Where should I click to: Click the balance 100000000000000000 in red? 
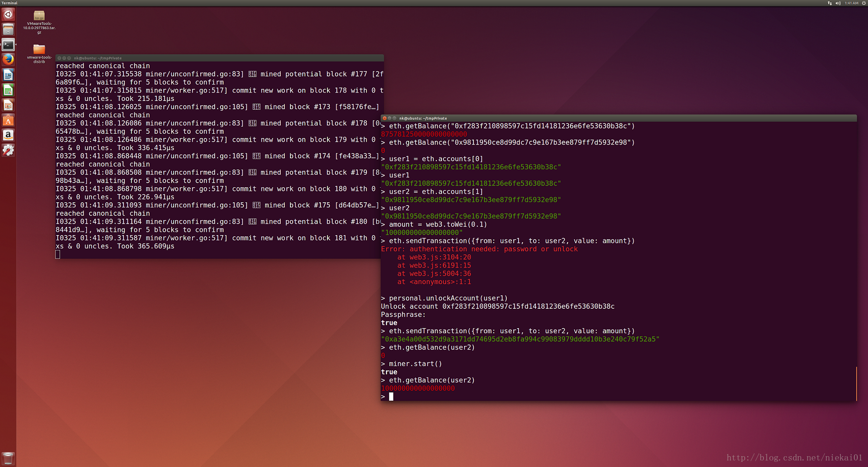coord(418,388)
